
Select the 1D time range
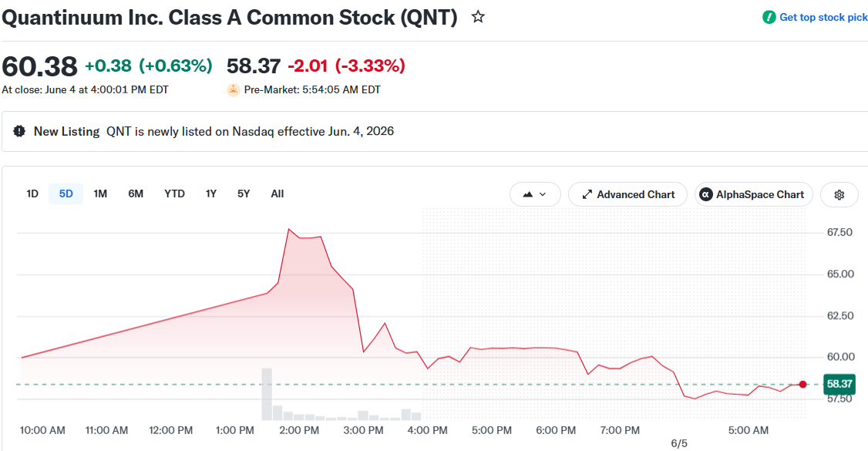pos(32,194)
